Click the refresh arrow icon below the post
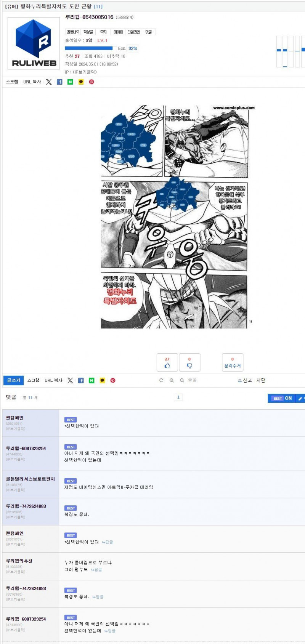The image size is (305, 644). (x=161, y=380)
